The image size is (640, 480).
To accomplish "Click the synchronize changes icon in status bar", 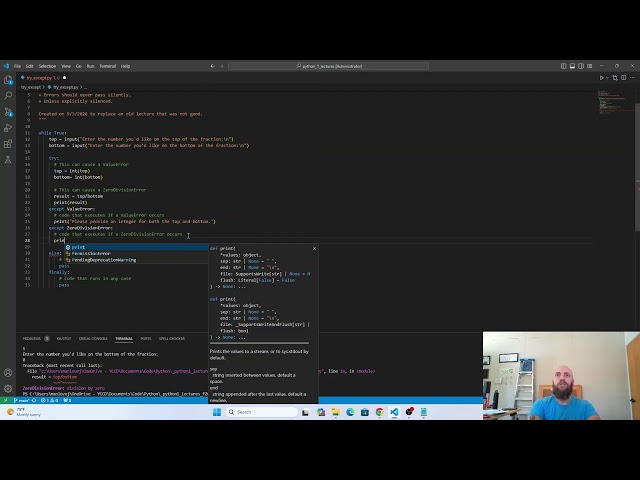I will click(x=34, y=400).
